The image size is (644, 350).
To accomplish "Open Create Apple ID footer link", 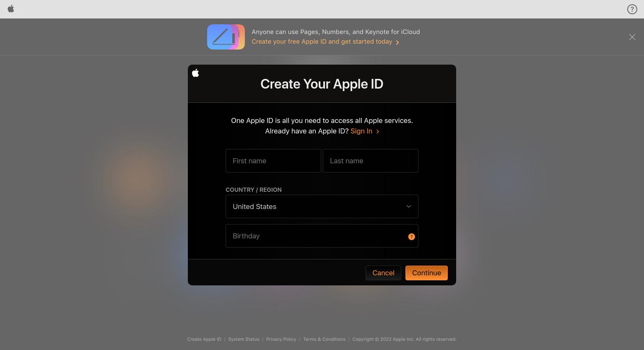I will tap(204, 339).
